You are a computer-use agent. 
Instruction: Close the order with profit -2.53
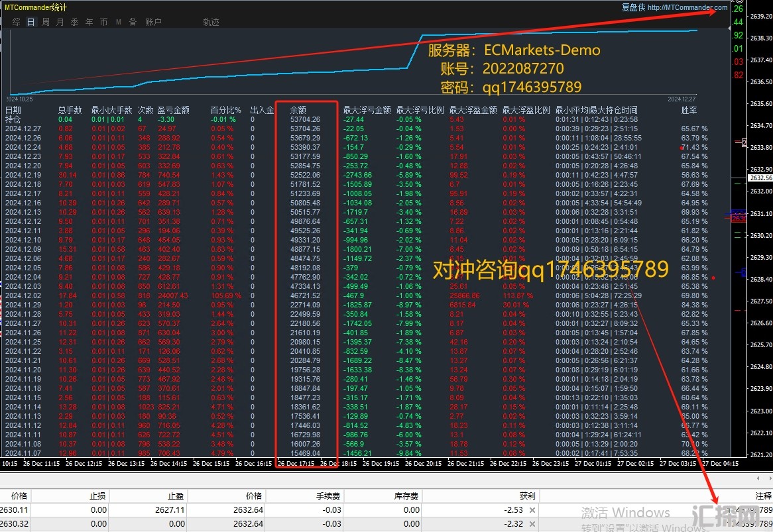531,510
